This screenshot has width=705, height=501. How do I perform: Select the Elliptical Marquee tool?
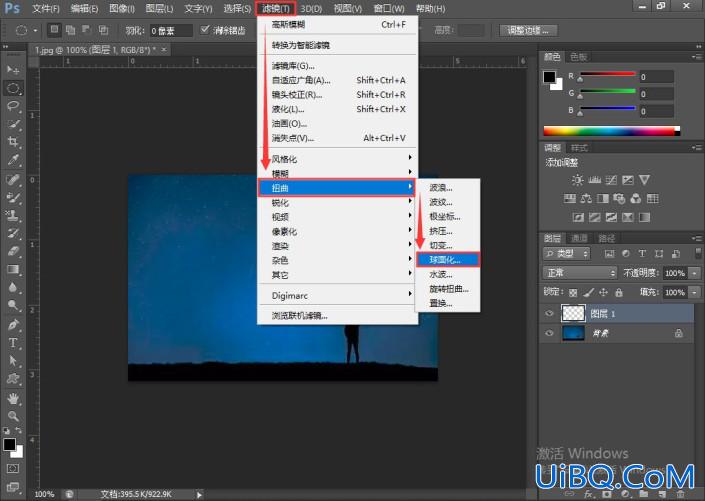[x=13, y=88]
